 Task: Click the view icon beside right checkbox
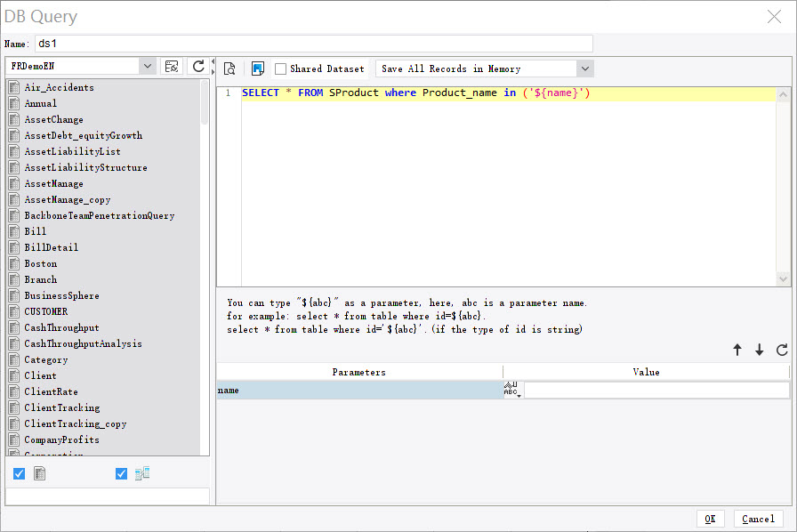(142, 473)
